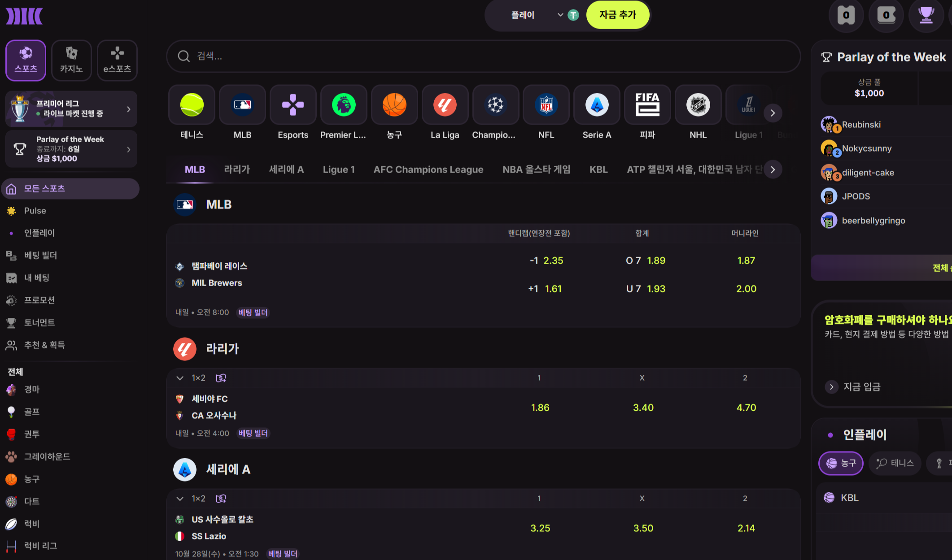This screenshot has height=560, width=952.
Task: Switch to the 세리에 A tab
Action: (286, 169)
